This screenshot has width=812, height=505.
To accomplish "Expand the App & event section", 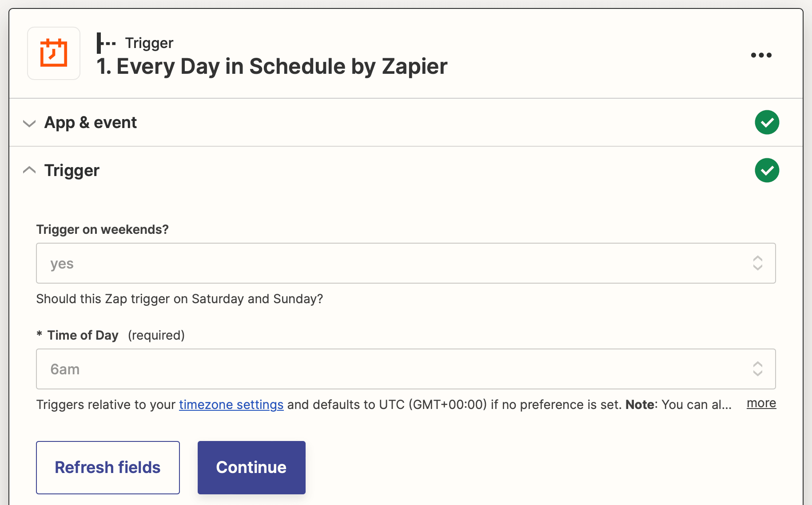I will [29, 124].
